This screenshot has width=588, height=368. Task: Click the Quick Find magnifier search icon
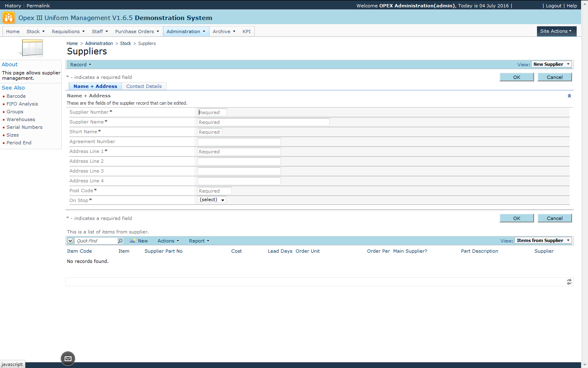(x=120, y=241)
